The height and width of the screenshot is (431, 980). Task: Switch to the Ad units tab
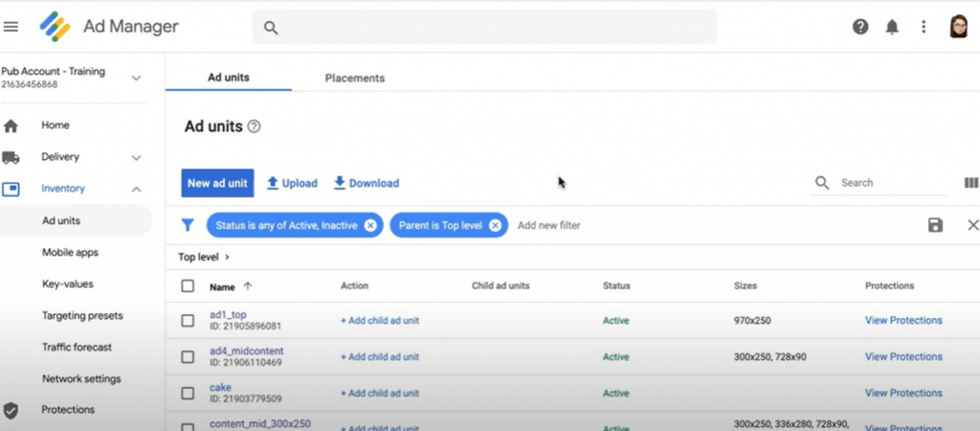[x=229, y=78]
